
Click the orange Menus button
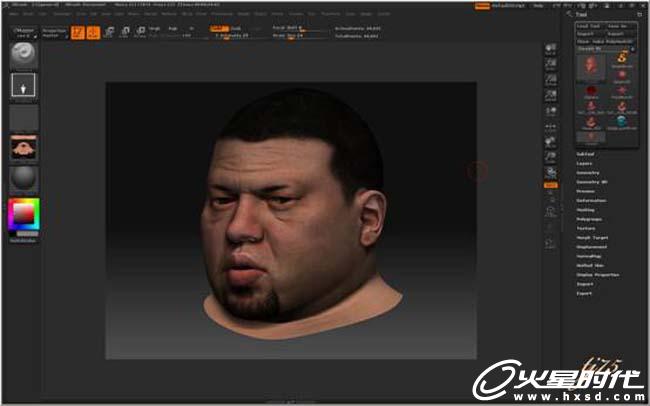click(x=482, y=6)
